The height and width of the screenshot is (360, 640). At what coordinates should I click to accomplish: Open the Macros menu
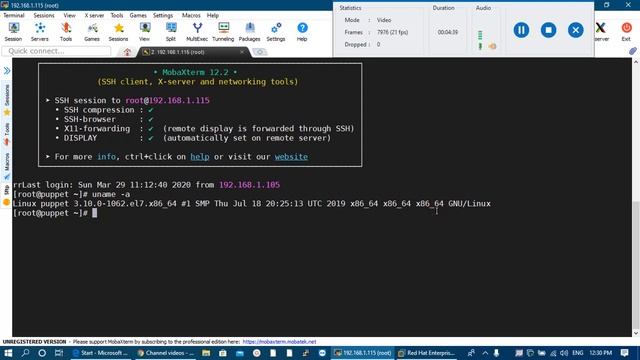[x=191, y=15]
